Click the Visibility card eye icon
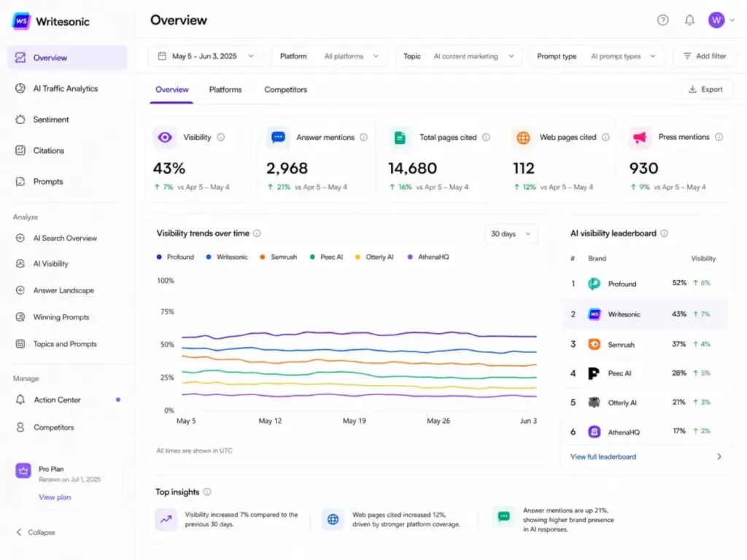Viewport: 747px width, 560px height. click(165, 137)
